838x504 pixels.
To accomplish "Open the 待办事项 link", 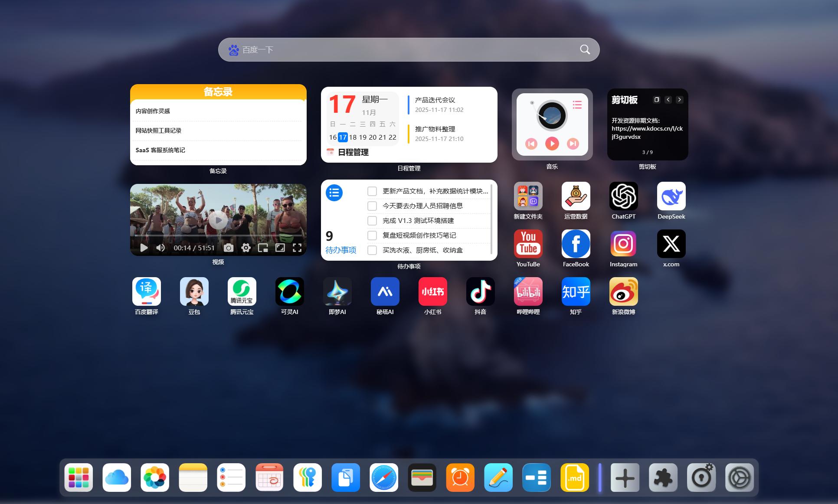I will tap(341, 250).
